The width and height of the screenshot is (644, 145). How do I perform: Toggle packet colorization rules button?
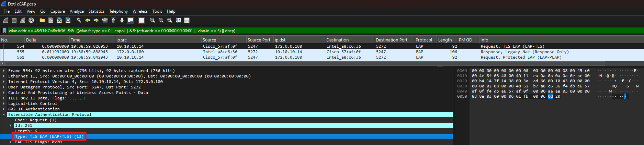coord(142,21)
